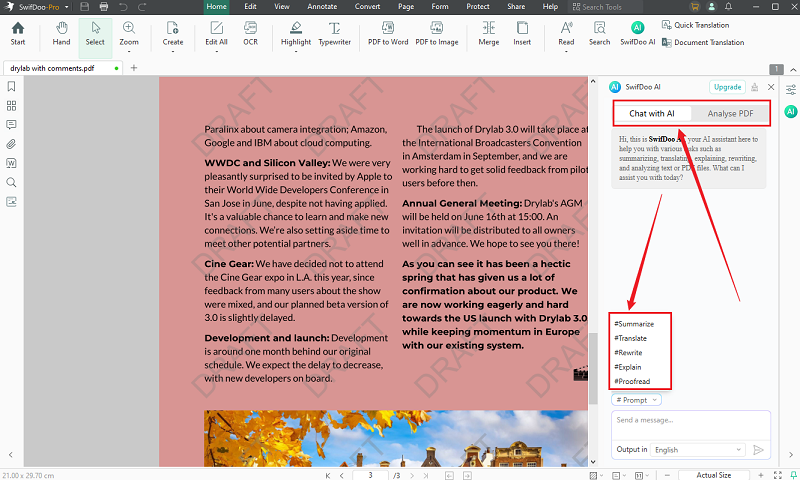Run the OCR tool
Image resolution: width=800 pixels, height=480 pixels.
tap(250, 34)
